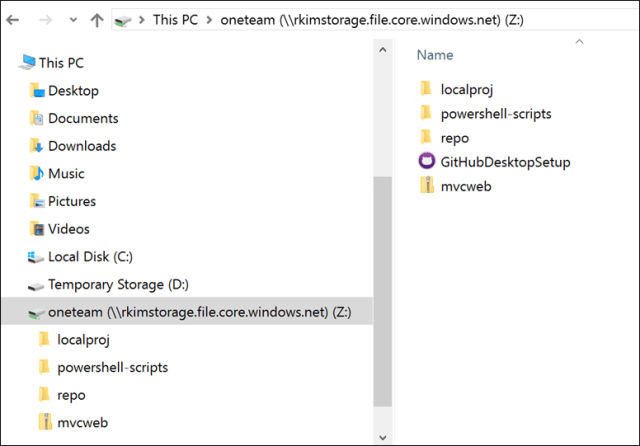Select powershell-scripts in file list

click(496, 114)
